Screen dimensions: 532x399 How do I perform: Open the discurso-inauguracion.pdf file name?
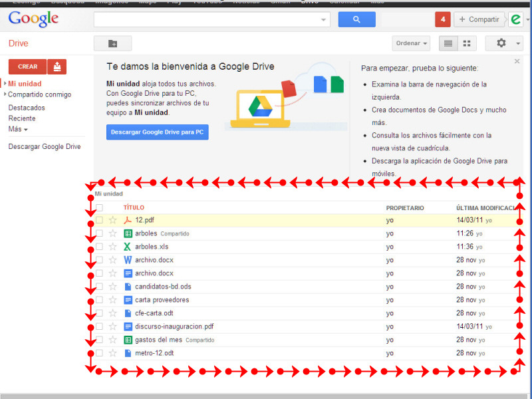174,327
